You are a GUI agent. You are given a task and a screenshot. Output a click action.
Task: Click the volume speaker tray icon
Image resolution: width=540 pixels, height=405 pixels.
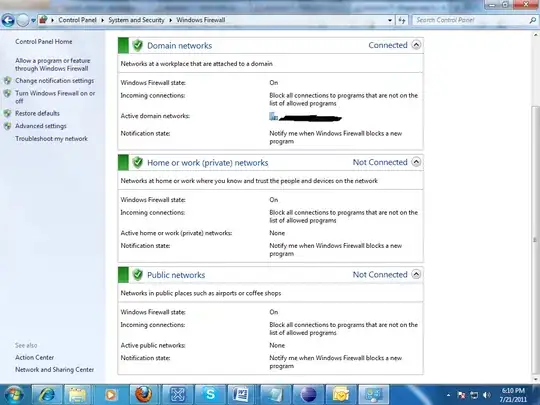click(487, 395)
